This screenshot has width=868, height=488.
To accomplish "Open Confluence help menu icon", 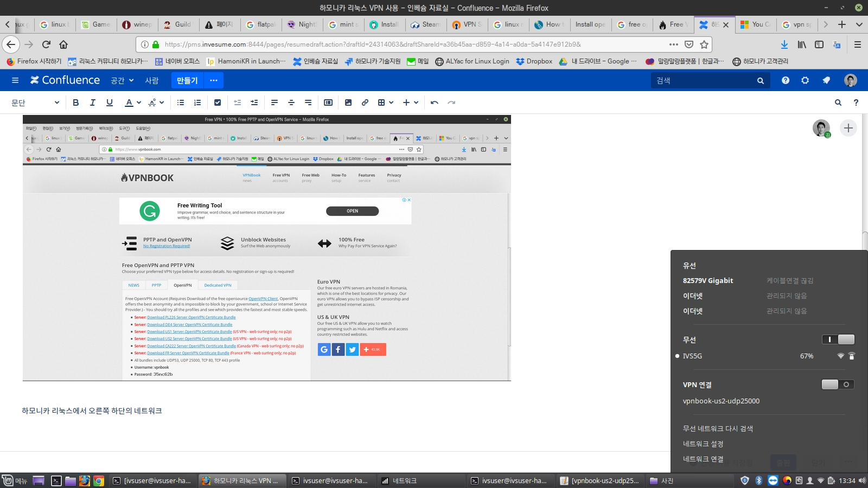I will [x=786, y=80].
